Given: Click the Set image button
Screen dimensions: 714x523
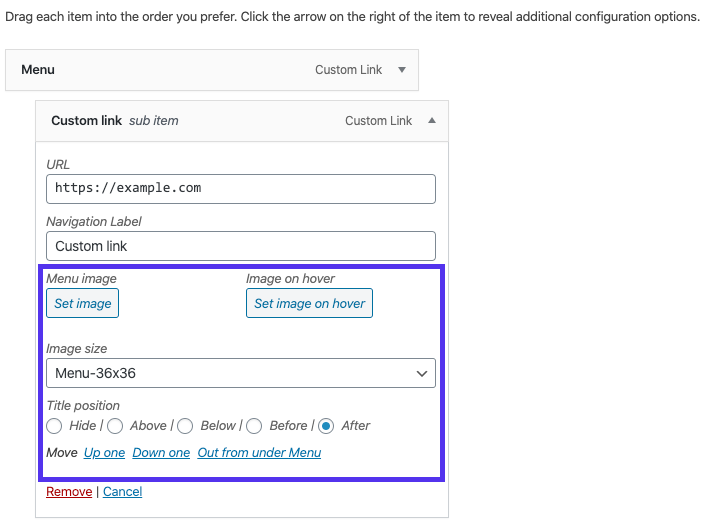Looking at the screenshot, I should click(83, 303).
